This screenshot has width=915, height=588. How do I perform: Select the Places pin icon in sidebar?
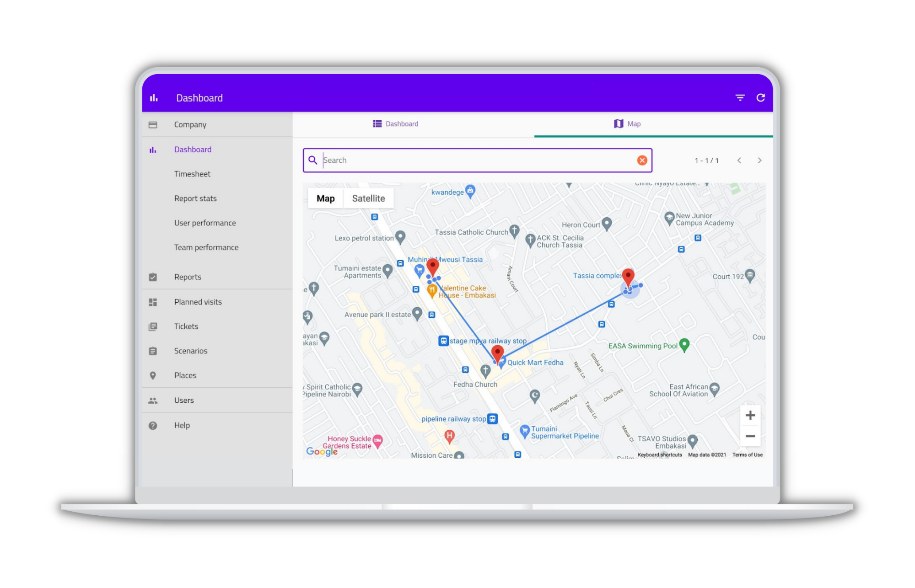[x=153, y=375]
